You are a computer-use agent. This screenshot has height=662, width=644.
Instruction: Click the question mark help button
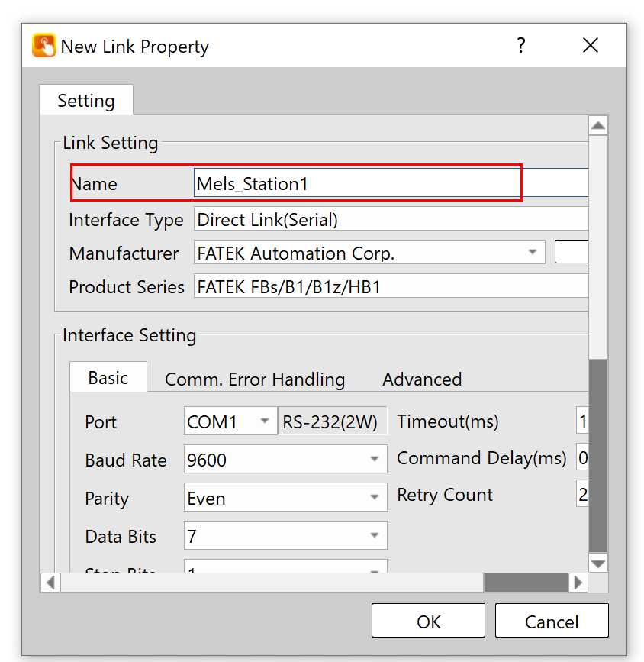click(x=520, y=46)
